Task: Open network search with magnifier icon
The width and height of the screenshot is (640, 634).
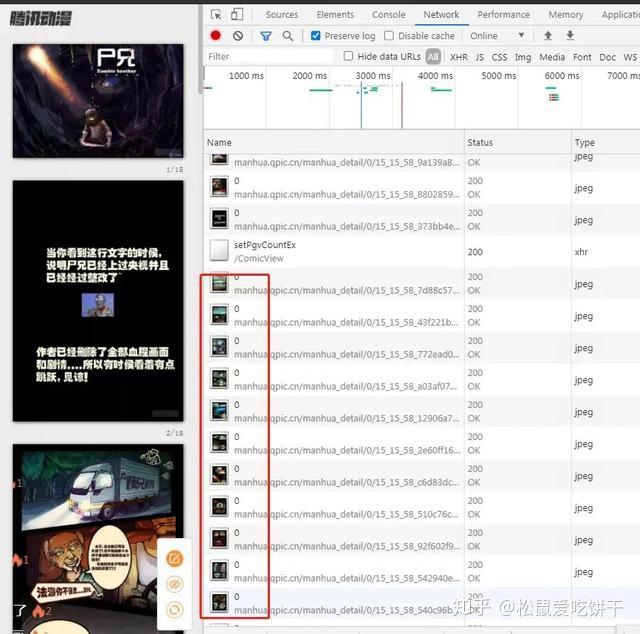Action: (288, 36)
